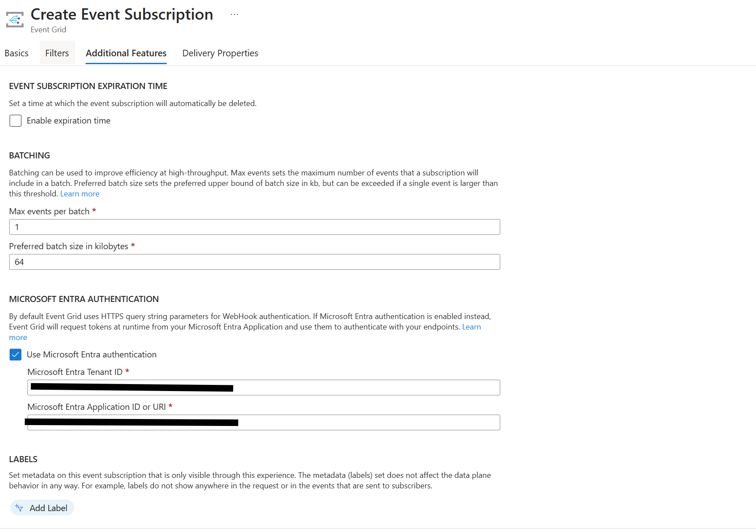Click the Event Grid subscription icon

pyautogui.click(x=15, y=20)
